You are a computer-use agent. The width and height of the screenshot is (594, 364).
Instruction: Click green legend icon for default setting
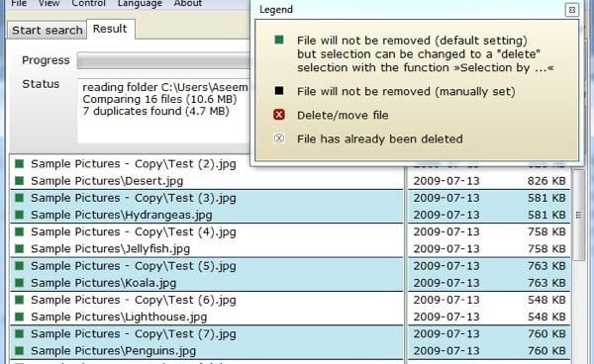tap(279, 40)
